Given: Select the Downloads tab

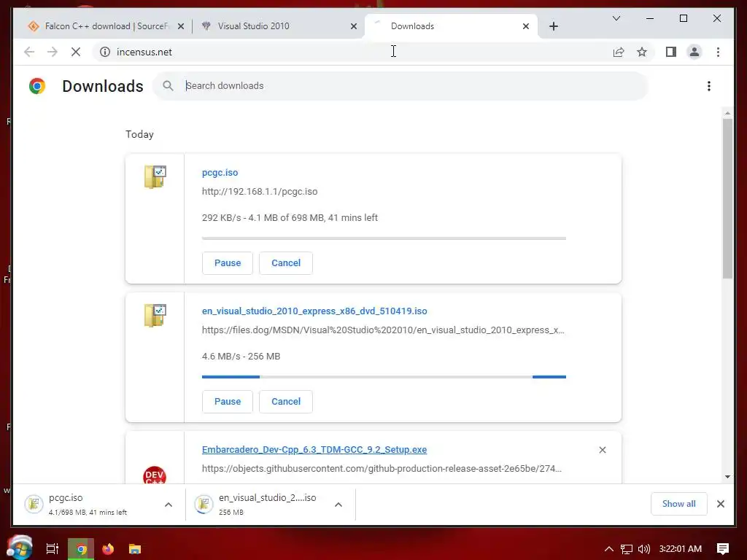Looking at the screenshot, I should tap(450, 26).
